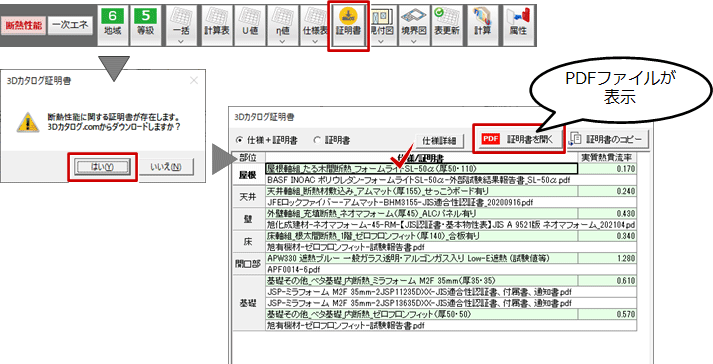Expand the η値 dropdown arrow
The image size is (713, 364).
[282, 41]
